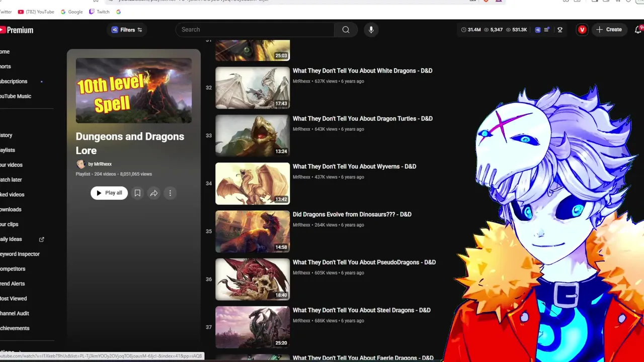Click title about Faerie Dragons - D&D
Screen dimensions: 644x362
coord(363,358)
